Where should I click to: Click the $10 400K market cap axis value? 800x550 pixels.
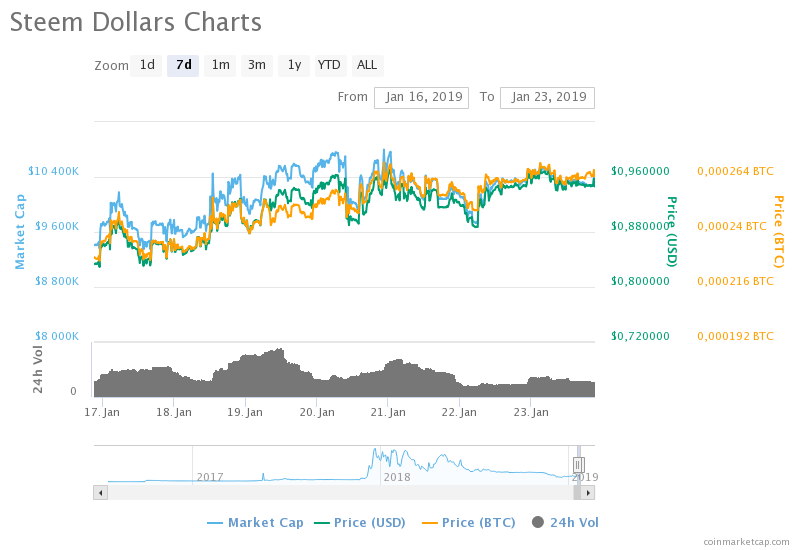coord(54,171)
